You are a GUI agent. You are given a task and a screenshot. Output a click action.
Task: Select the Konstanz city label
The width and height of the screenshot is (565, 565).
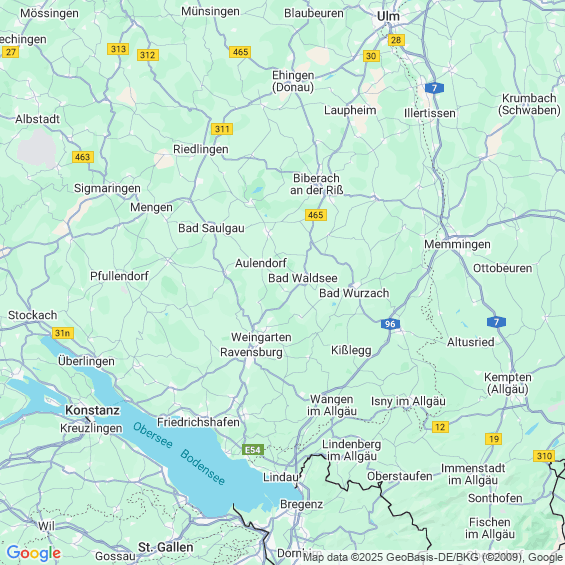(x=93, y=410)
